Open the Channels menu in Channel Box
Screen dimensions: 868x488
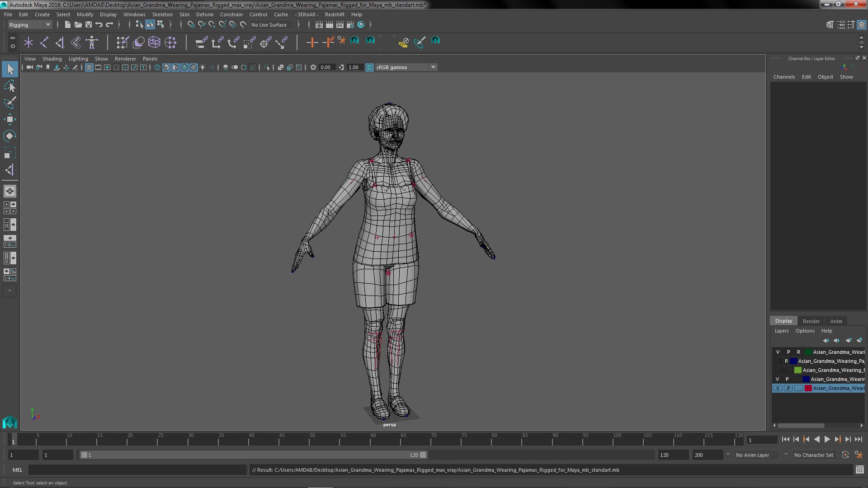click(x=784, y=77)
